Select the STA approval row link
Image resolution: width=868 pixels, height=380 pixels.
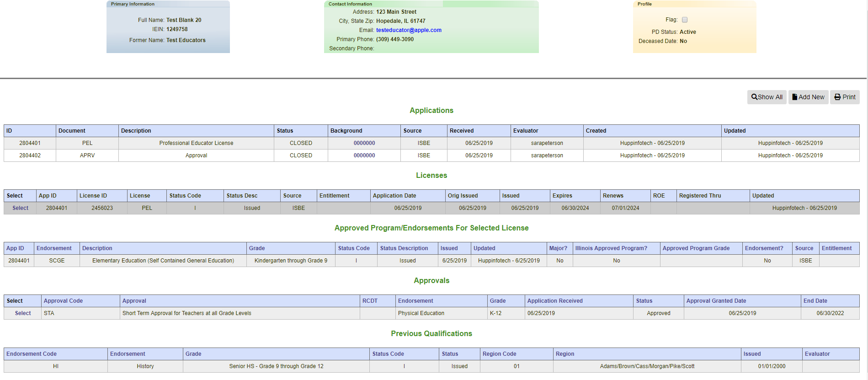pyautogui.click(x=23, y=313)
